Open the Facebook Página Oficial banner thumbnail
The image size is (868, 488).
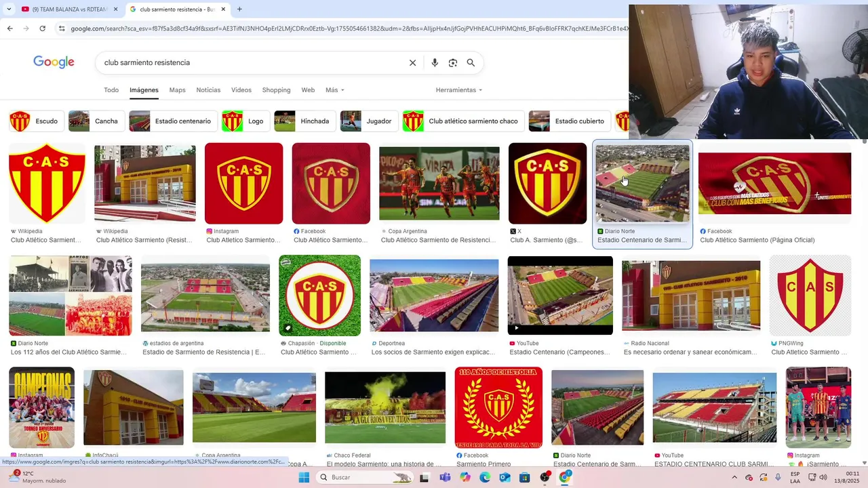pos(774,184)
